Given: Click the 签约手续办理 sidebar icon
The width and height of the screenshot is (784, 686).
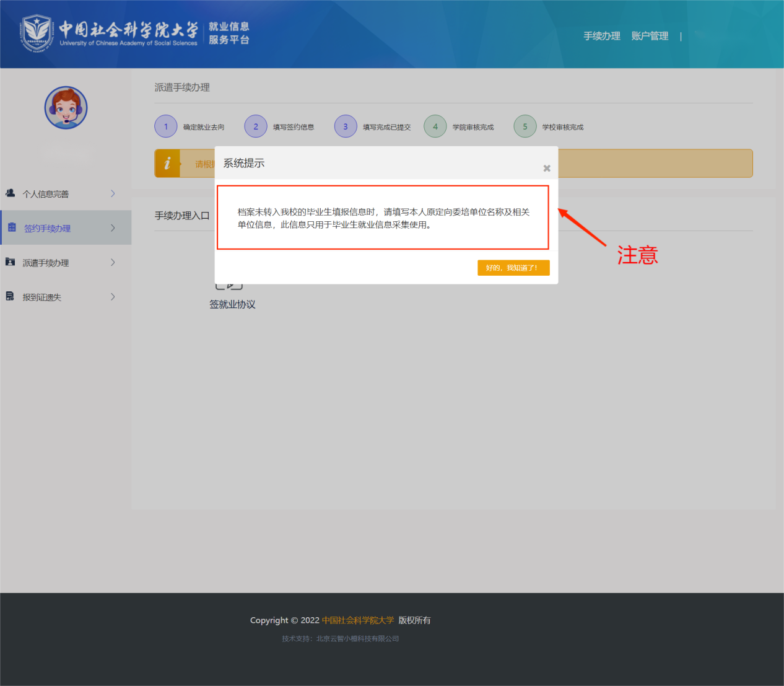Looking at the screenshot, I should (x=12, y=227).
